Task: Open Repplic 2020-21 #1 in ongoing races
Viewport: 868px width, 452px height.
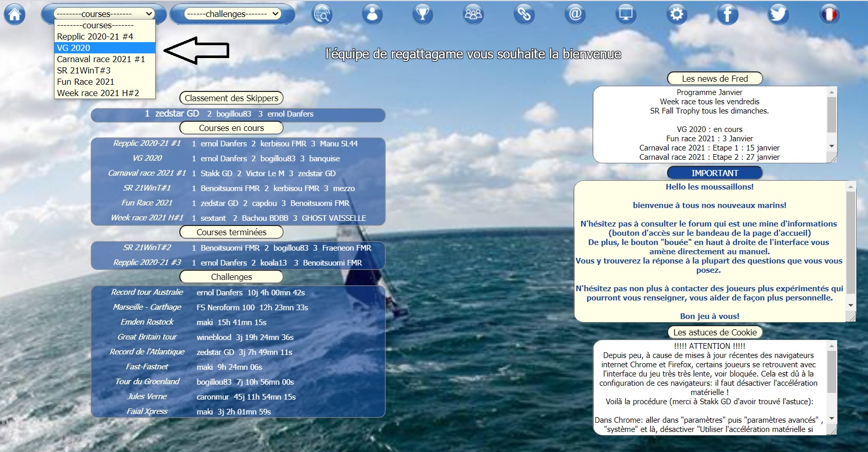Action: (x=147, y=143)
